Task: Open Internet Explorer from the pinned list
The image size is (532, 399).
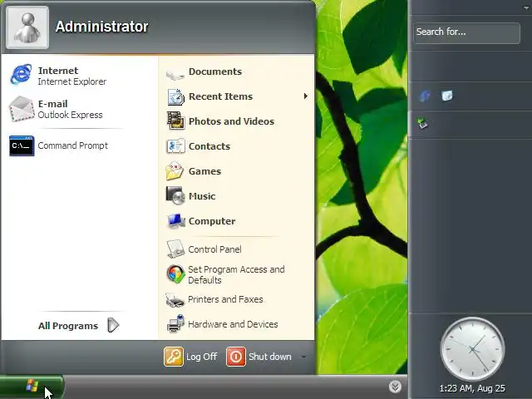Action: 21,74
